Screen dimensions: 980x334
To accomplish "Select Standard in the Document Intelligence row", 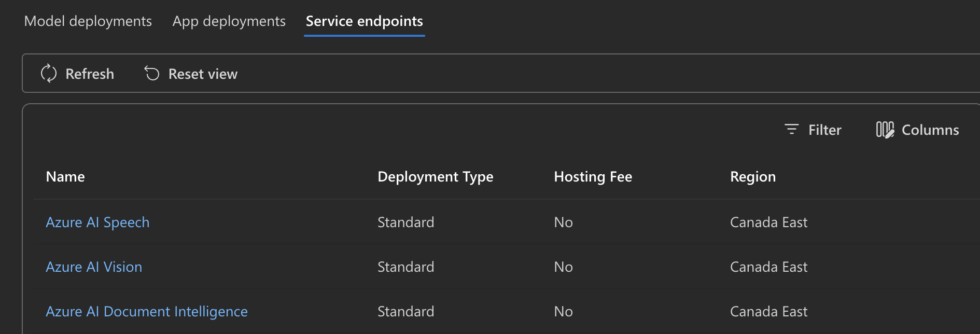I will pyautogui.click(x=406, y=312).
